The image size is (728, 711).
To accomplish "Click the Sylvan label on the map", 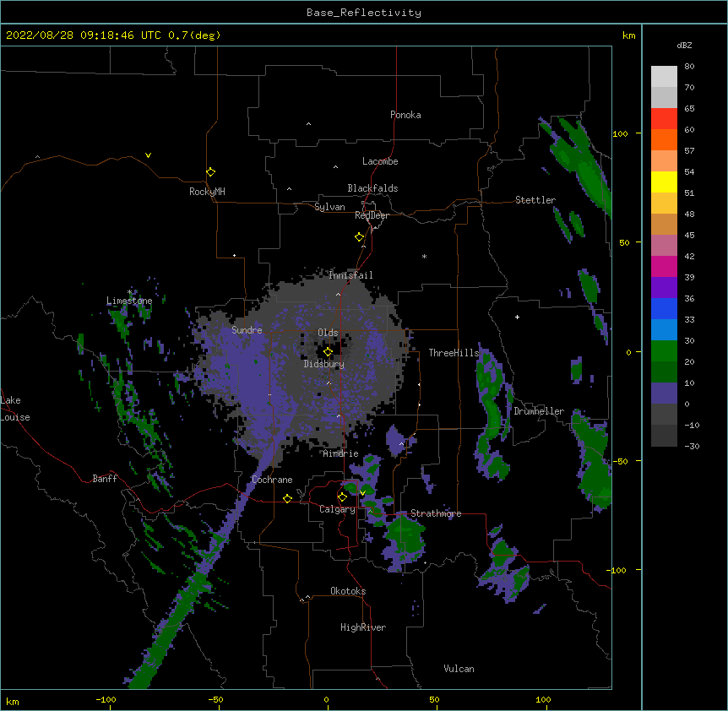I will [329, 207].
